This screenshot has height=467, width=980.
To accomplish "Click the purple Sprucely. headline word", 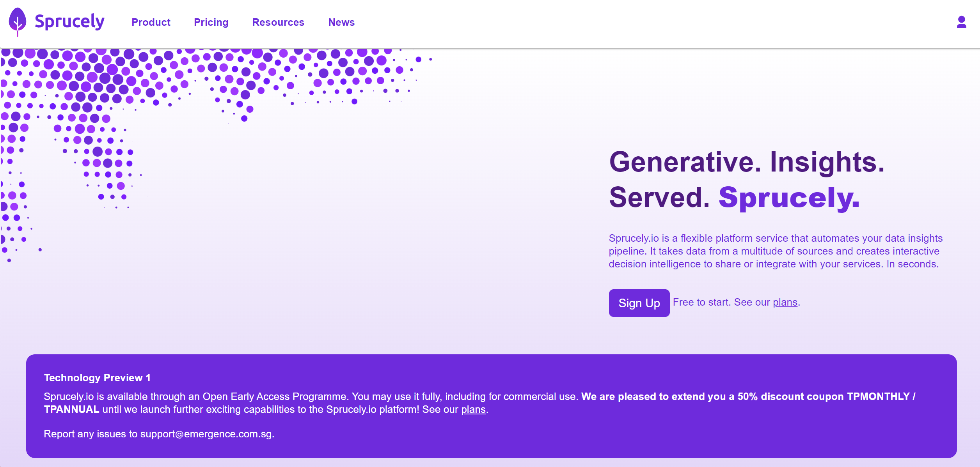I will tap(789, 198).
